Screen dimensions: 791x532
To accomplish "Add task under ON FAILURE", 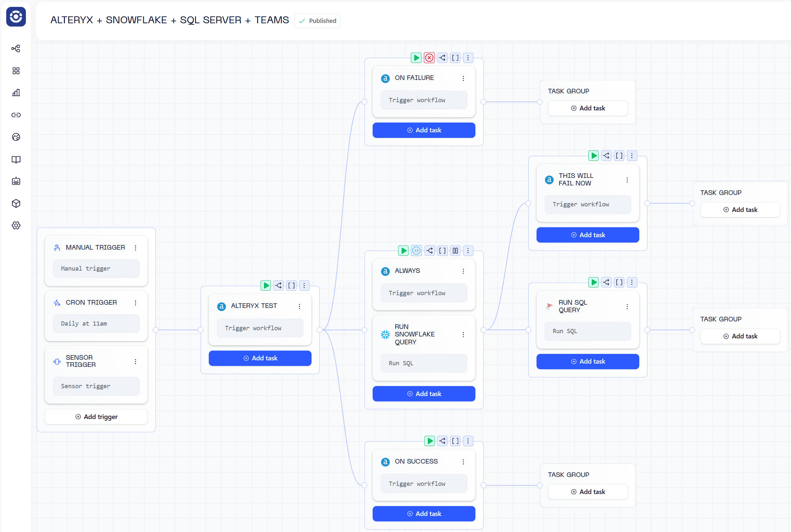I will coord(424,130).
